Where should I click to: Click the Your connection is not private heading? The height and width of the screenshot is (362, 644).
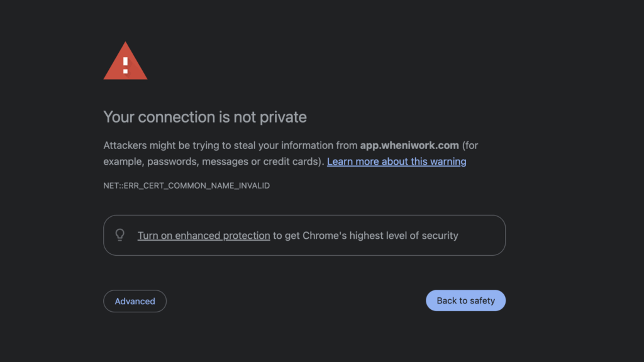point(205,117)
